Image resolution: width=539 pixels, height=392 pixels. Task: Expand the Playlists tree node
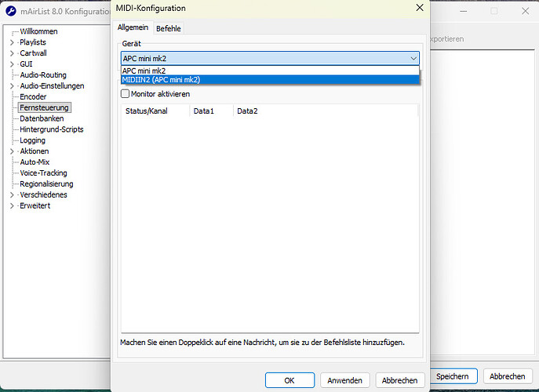tap(12, 42)
